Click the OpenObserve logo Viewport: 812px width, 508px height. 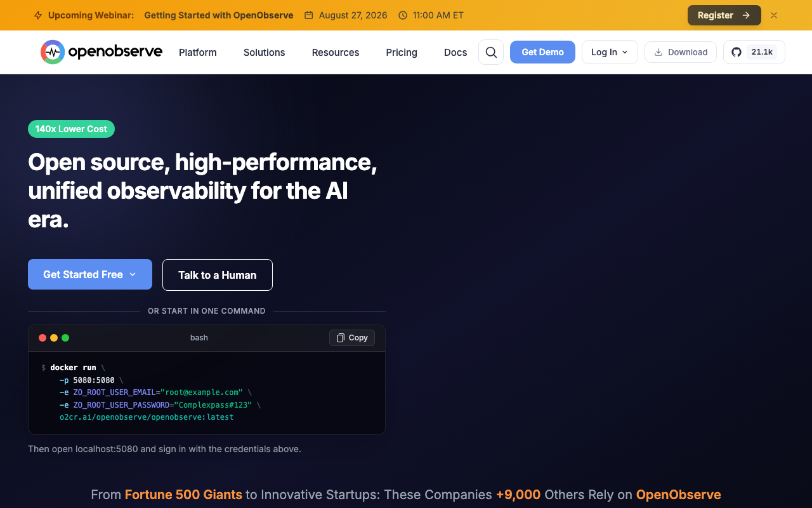[x=101, y=52]
